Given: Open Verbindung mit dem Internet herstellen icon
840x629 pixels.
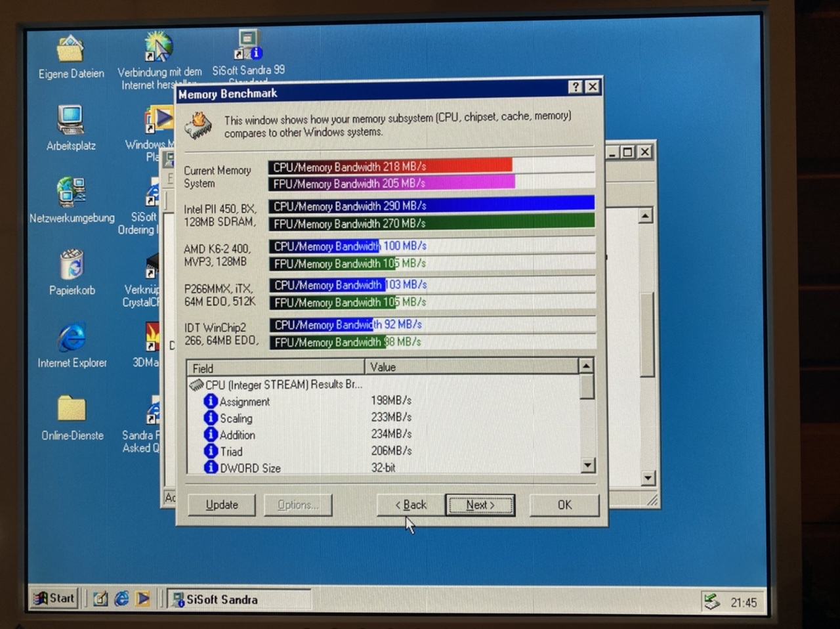Looking at the screenshot, I should [x=158, y=47].
